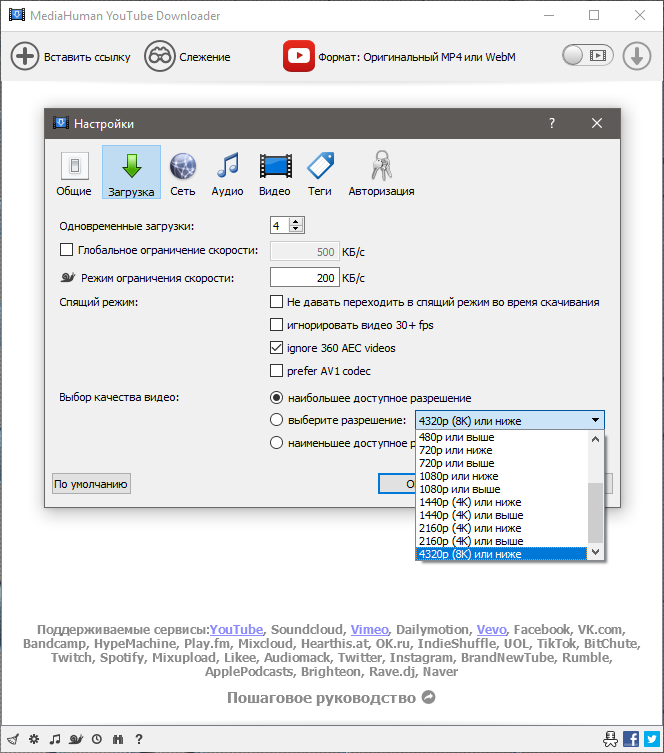Screen dimensions: 664x753
Task: Open Tracking via binoculars icon
Action: pyautogui.click(x=159, y=56)
